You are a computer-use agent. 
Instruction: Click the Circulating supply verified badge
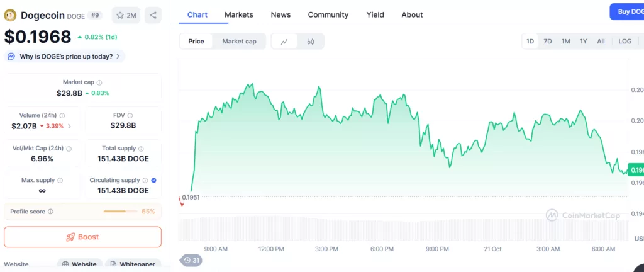154,180
